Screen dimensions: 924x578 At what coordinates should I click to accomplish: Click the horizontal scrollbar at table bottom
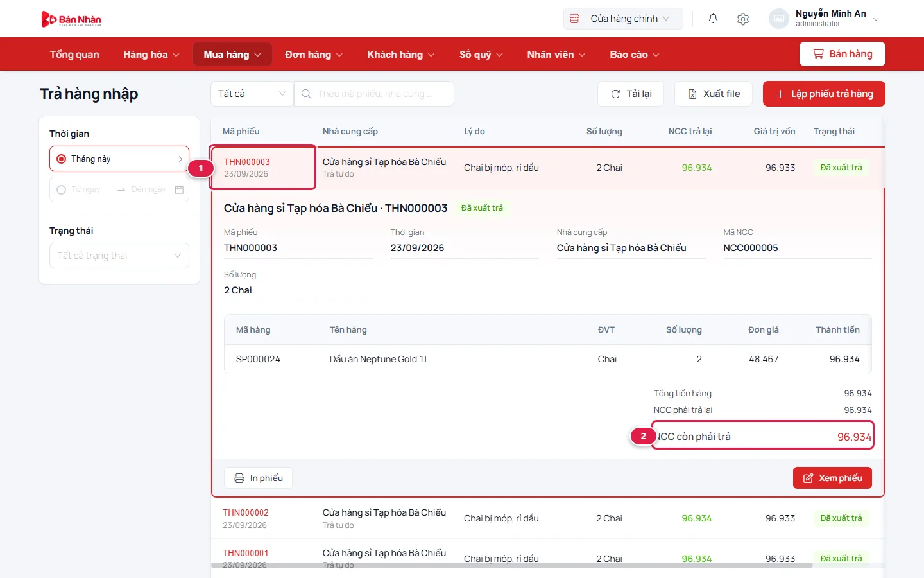tap(512, 565)
